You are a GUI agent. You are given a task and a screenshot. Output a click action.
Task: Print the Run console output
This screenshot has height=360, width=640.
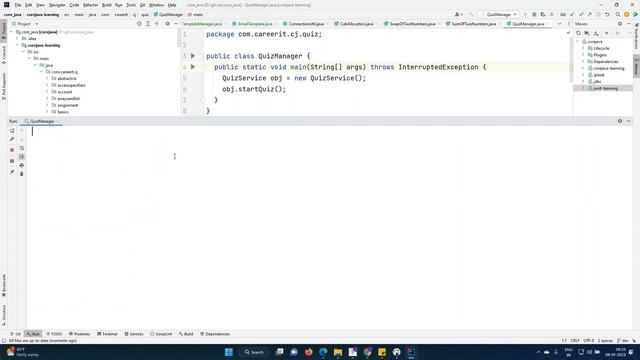click(x=22, y=165)
